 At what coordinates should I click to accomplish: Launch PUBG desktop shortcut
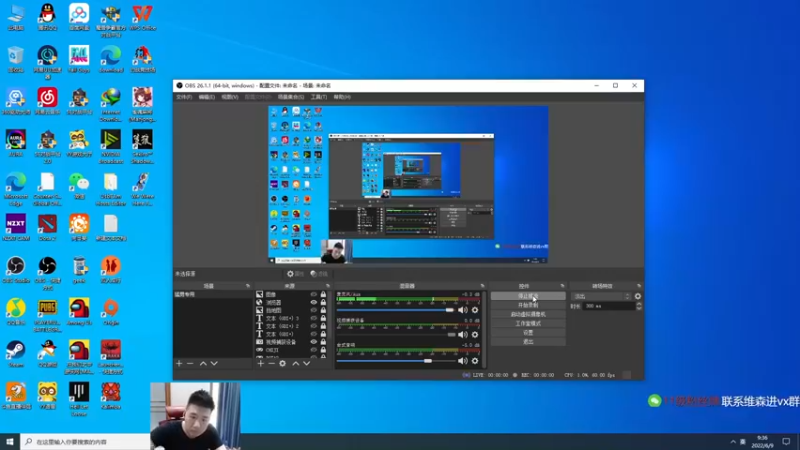pos(47,315)
